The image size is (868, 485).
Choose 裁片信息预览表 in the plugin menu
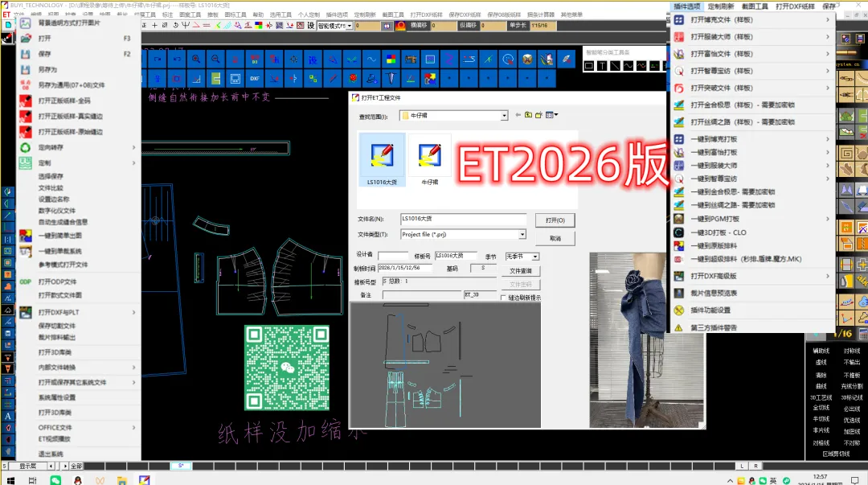[714, 294]
